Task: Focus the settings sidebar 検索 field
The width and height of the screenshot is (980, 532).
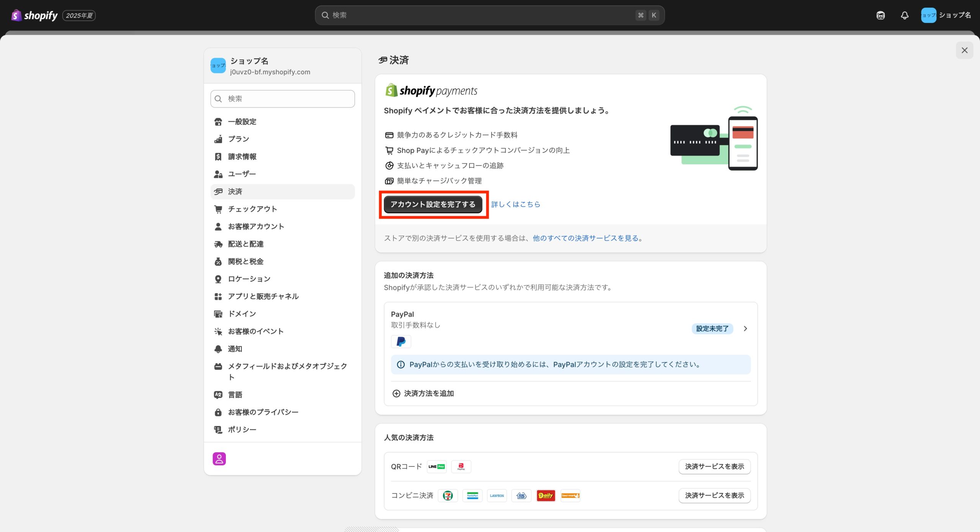Action: click(283, 99)
